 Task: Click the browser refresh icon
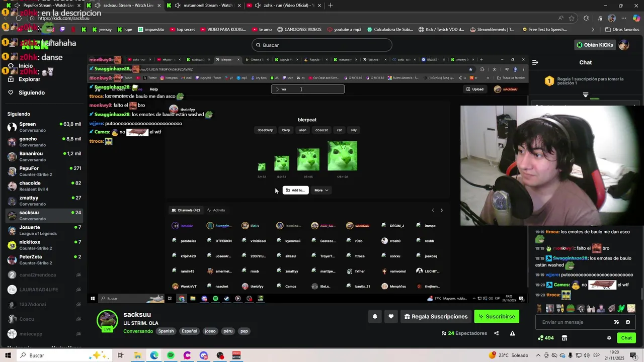19,18
